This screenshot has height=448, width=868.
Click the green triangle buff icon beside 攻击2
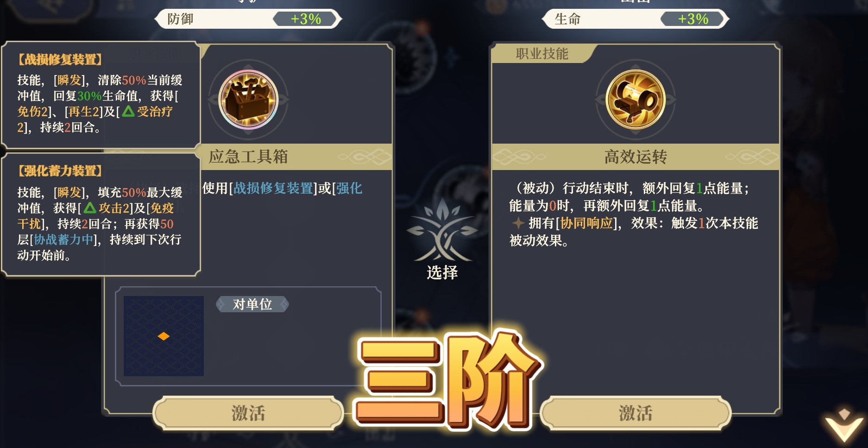[90, 208]
